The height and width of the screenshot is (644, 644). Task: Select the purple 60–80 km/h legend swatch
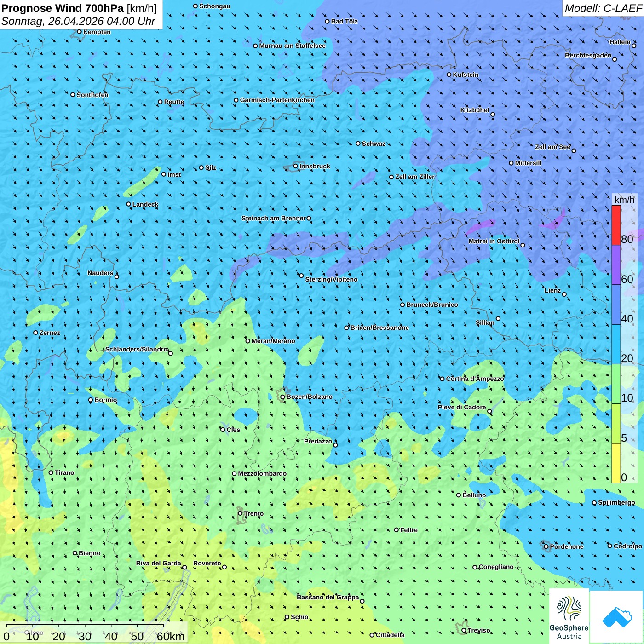coord(616,265)
